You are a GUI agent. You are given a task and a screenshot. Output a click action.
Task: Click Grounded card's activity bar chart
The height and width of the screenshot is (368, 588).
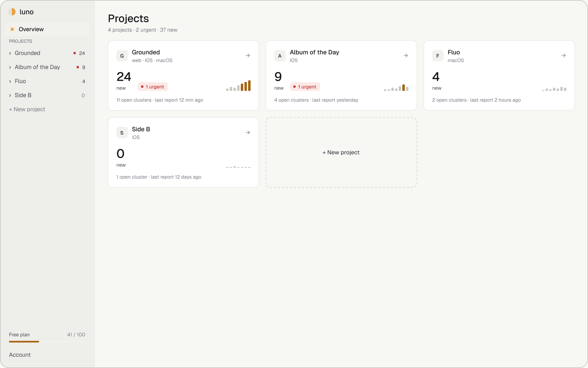[238, 86]
